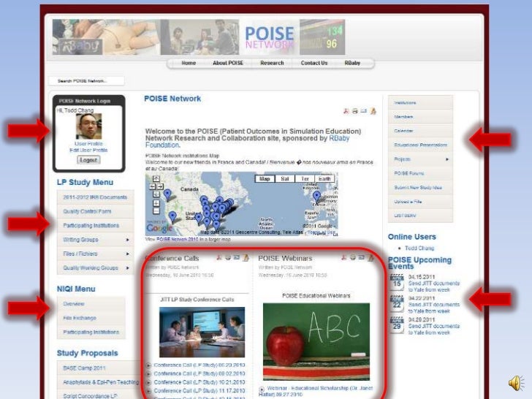Click the ABC chalkboard webinar image
Screen dimensions: 532x399
click(x=316, y=342)
